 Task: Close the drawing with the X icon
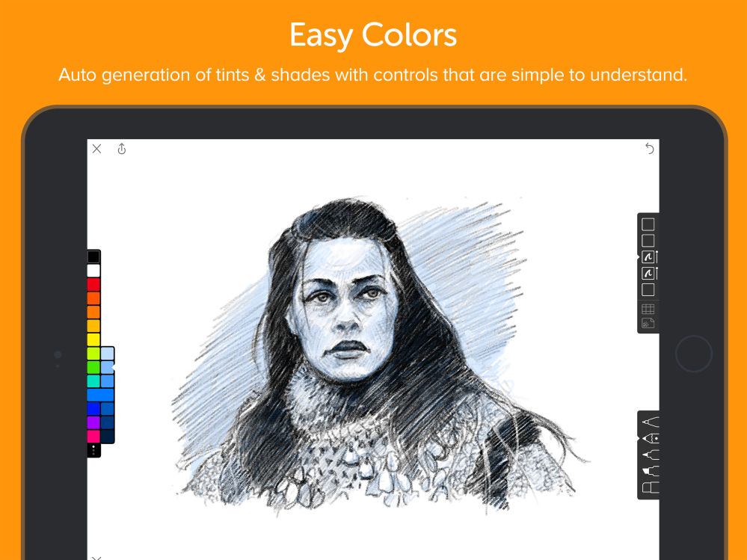(96, 149)
